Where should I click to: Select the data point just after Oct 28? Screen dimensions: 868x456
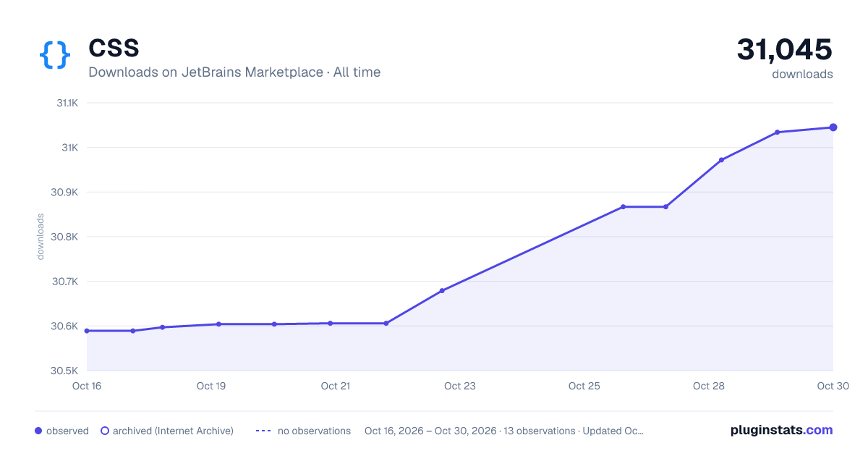pos(722,160)
